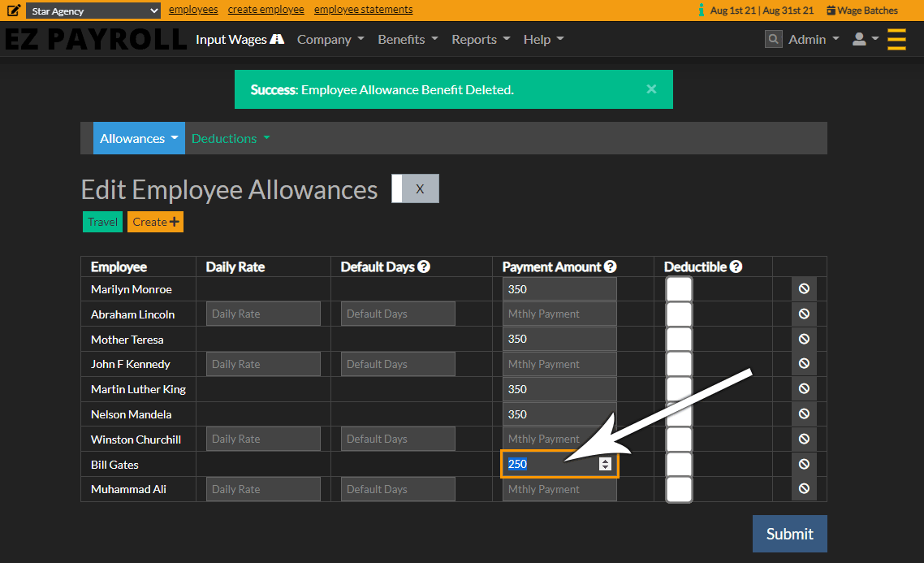Click John F Kennedy's Daily Rate field

262,364
